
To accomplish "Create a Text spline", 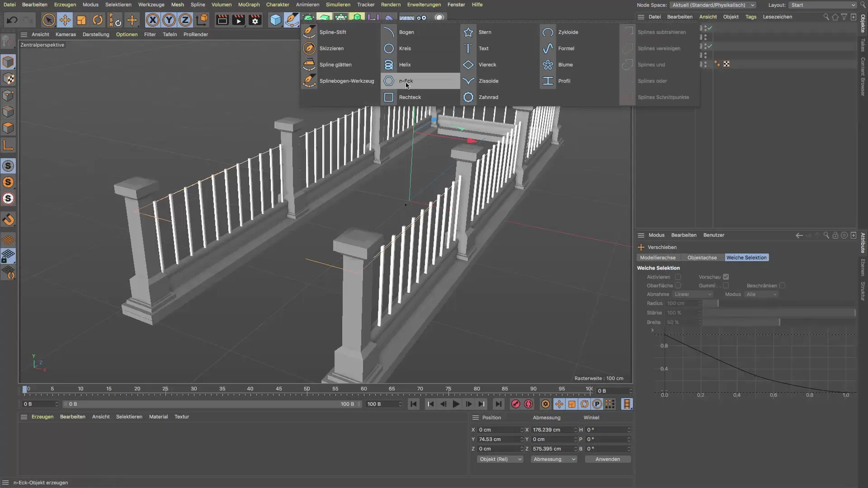I will pos(500,48).
